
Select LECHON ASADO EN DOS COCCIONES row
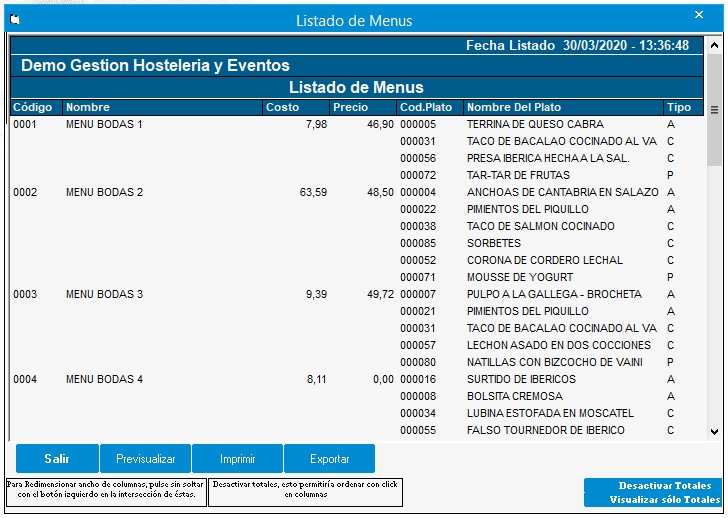tap(559, 345)
